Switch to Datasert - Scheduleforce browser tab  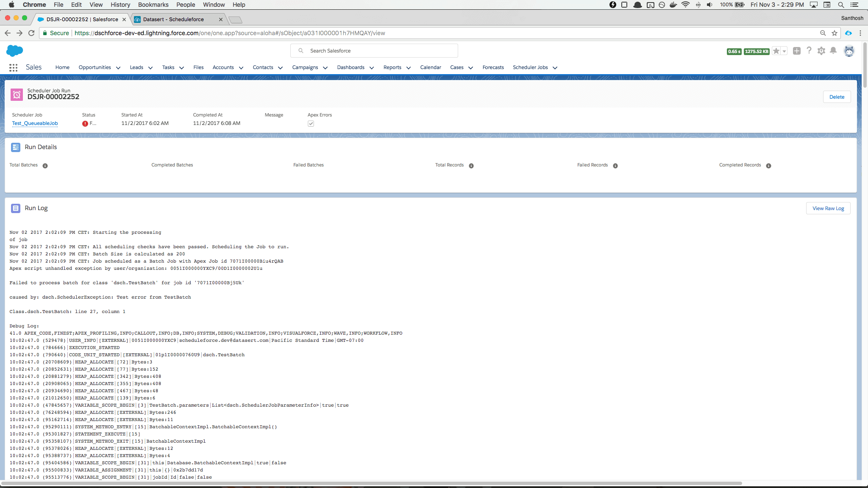(174, 19)
